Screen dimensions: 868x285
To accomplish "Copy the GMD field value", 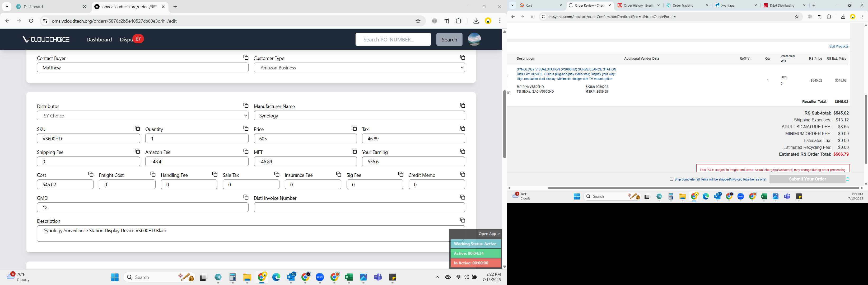I will point(246,197).
